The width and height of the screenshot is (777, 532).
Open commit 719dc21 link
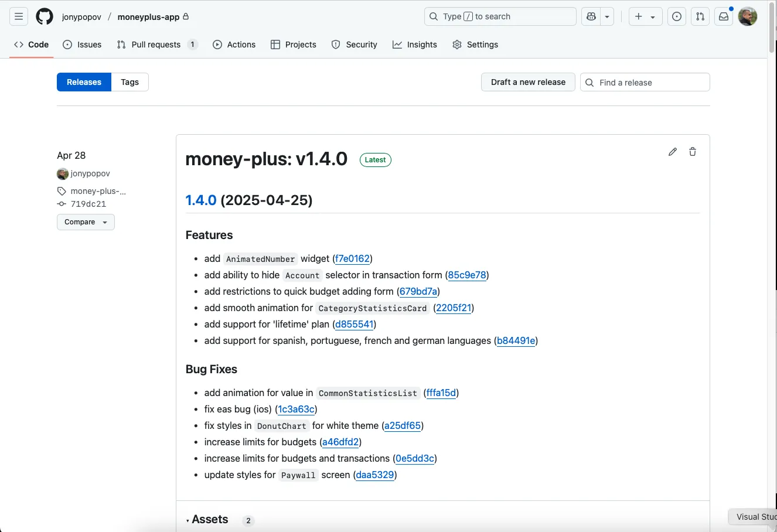[x=88, y=204]
